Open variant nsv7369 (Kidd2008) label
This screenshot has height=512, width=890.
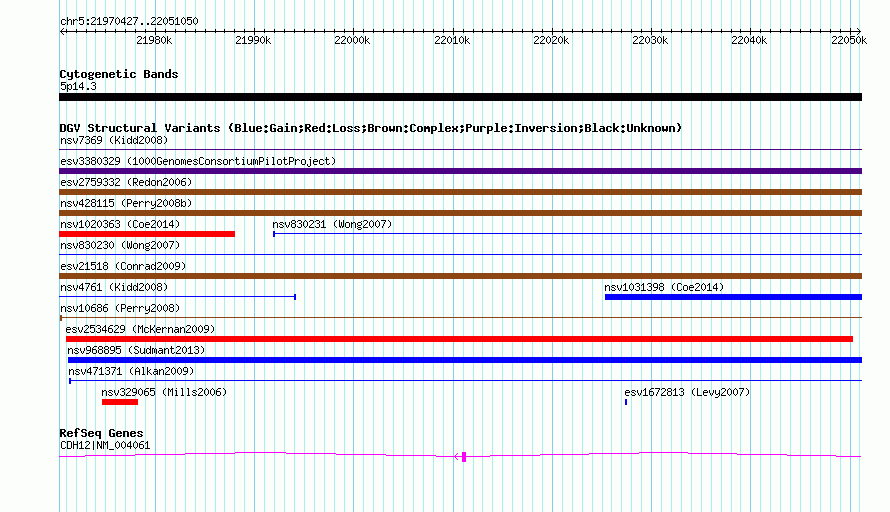pyautogui.click(x=114, y=140)
